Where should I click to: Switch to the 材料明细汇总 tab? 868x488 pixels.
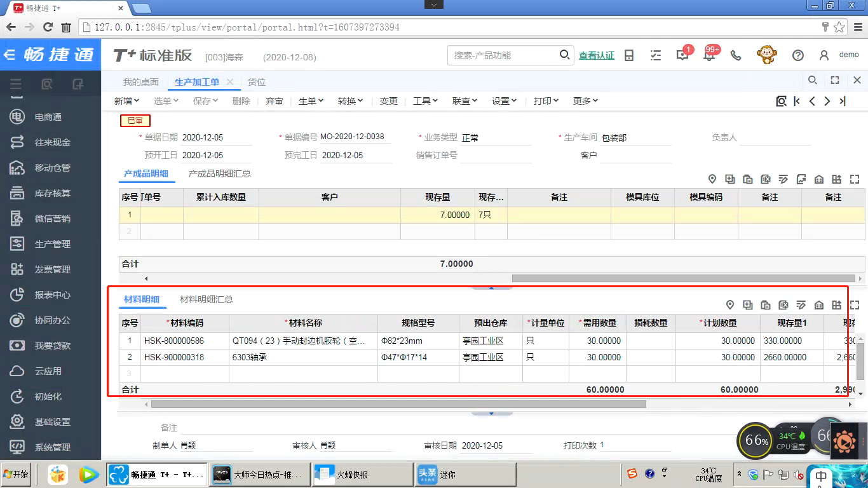coord(207,299)
